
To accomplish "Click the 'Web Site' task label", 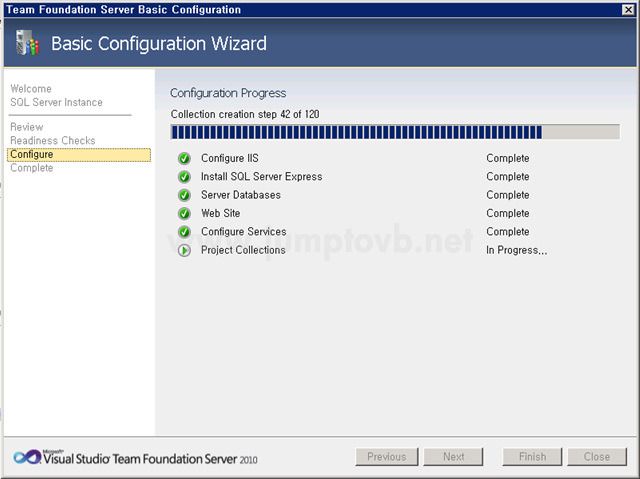I will [x=220, y=213].
